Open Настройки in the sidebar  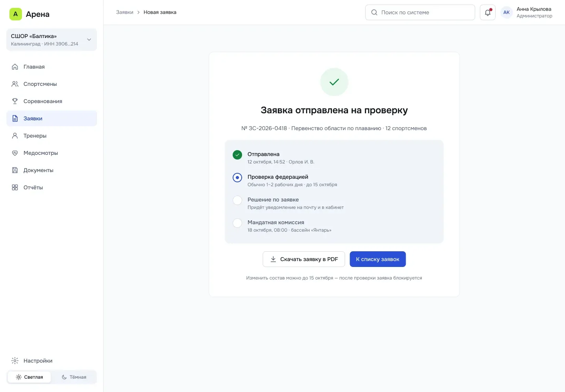pos(51,361)
